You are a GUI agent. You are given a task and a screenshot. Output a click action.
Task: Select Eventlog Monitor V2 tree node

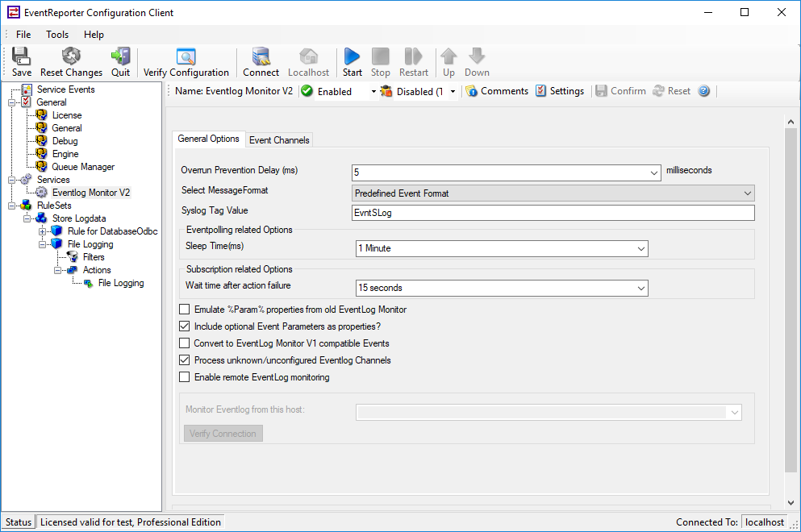91,193
